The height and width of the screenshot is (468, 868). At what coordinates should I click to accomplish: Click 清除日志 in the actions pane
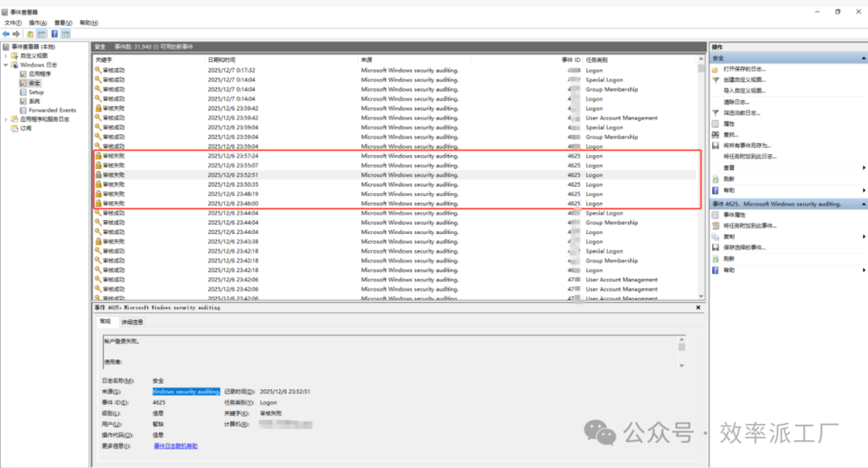click(735, 102)
